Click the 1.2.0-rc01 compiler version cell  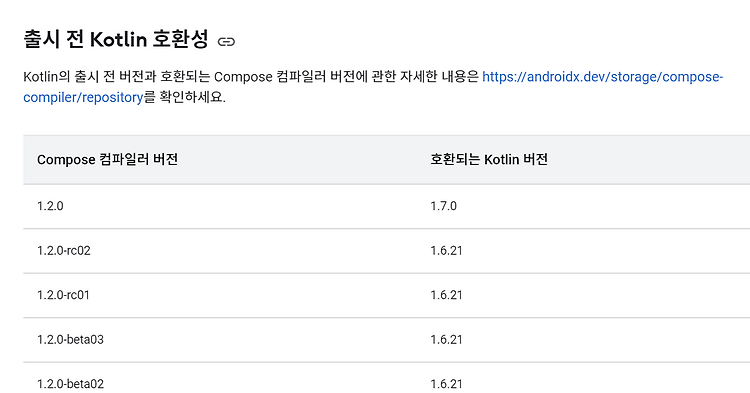[x=63, y=295]
